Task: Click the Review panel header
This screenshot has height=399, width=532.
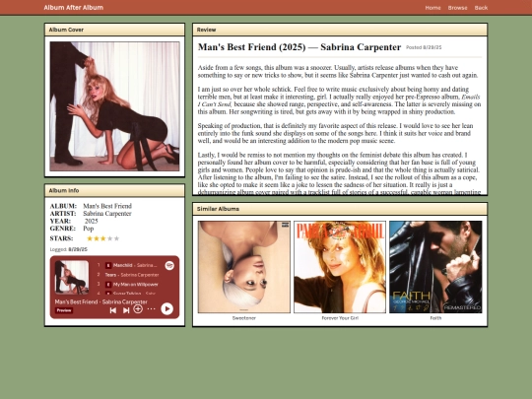Action: tap(340, 30)
